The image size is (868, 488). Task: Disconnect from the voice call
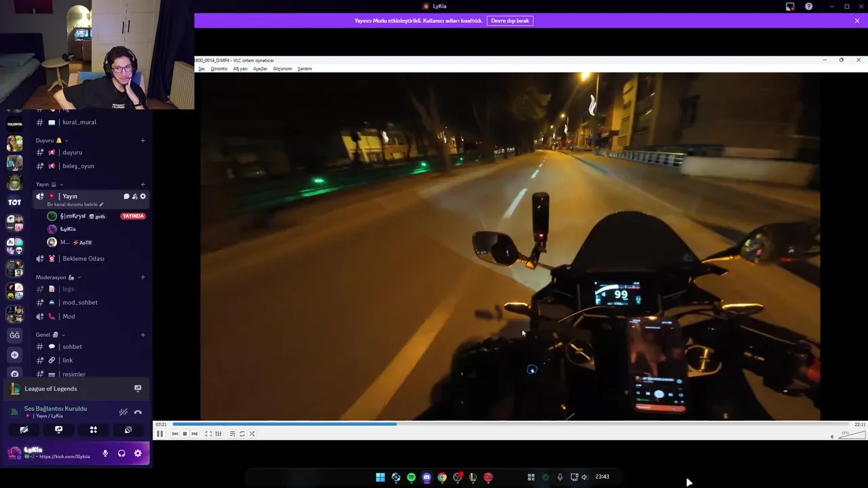[x=138, y=412]
